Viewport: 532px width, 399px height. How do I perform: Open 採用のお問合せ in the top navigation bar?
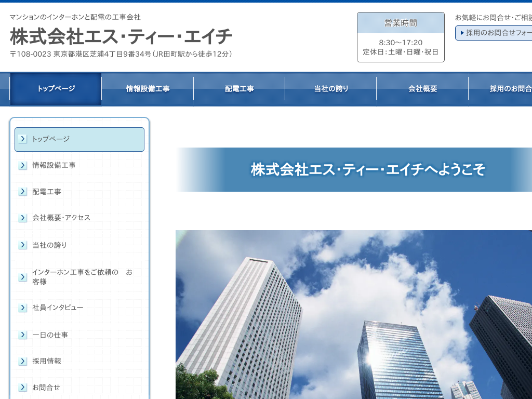[500, 89]
